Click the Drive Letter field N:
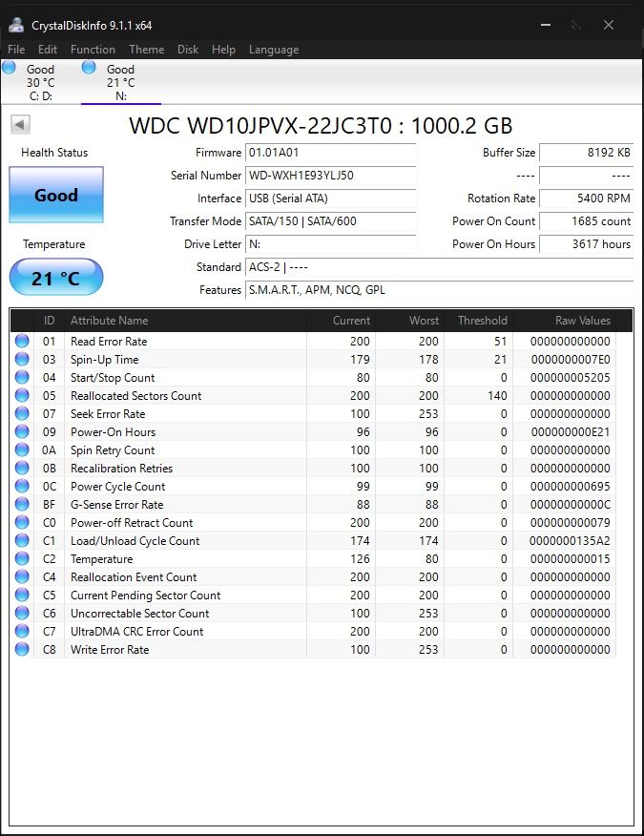The height and width of the screenshot is (836, 644). click(x=330, y=244)
